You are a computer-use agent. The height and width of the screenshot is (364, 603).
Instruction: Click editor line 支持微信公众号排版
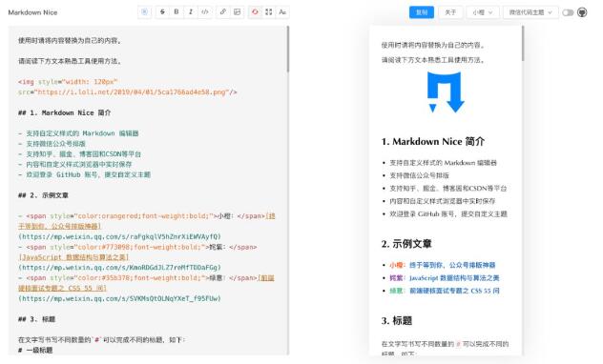52,144
